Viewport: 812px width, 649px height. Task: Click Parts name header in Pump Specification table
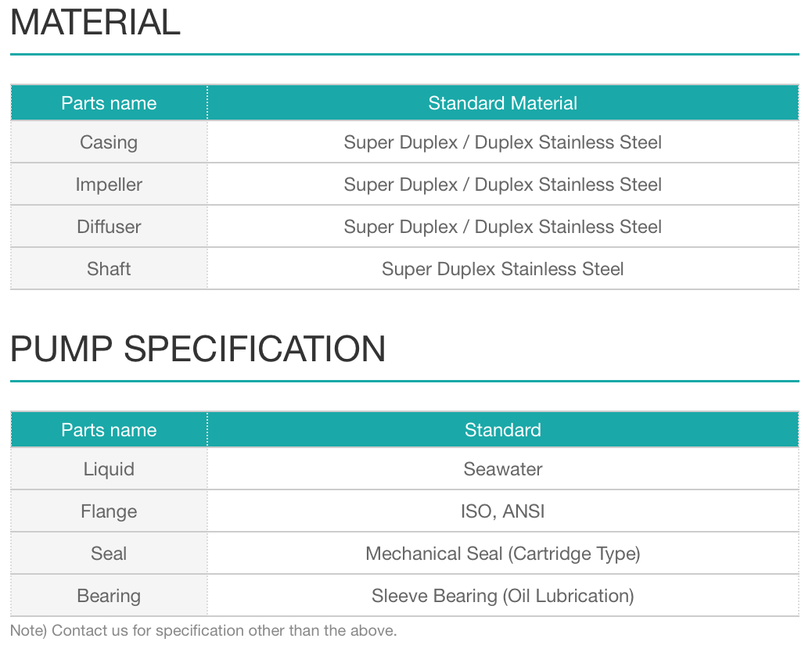point(109,430)
